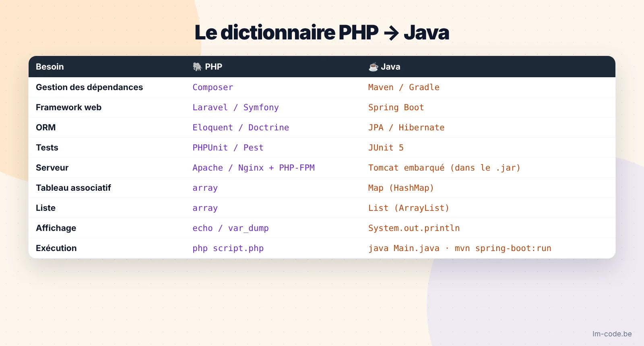The width and height of the screenshot is (644, 346).
Task: Click "array" in the Tableau associatif row
Action: tap(205, 188)
